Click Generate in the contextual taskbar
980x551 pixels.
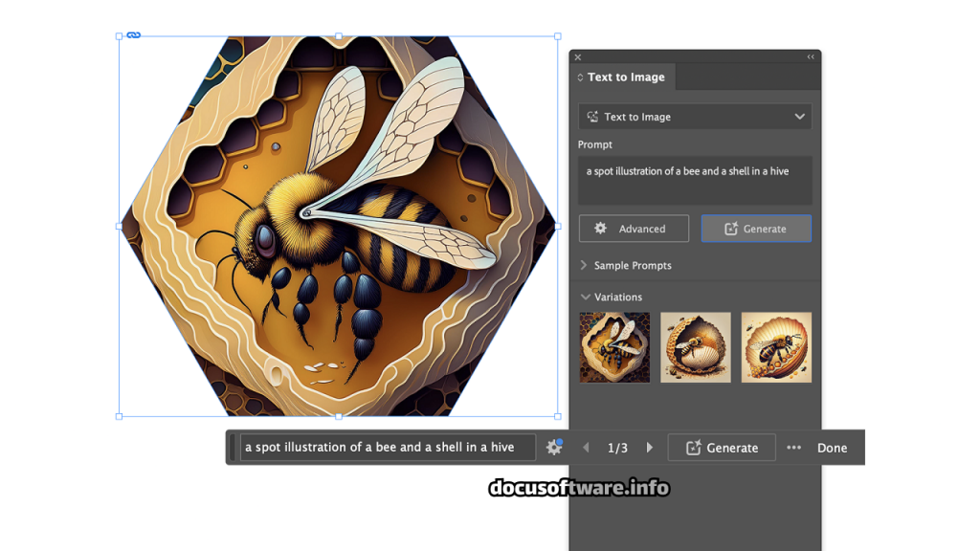[722, 448]
